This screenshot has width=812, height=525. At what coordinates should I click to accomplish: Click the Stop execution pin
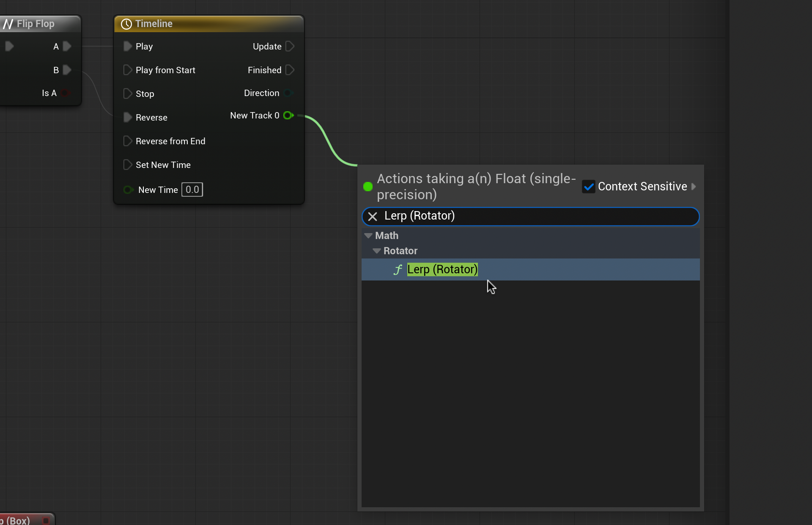(x=127, y=94)
